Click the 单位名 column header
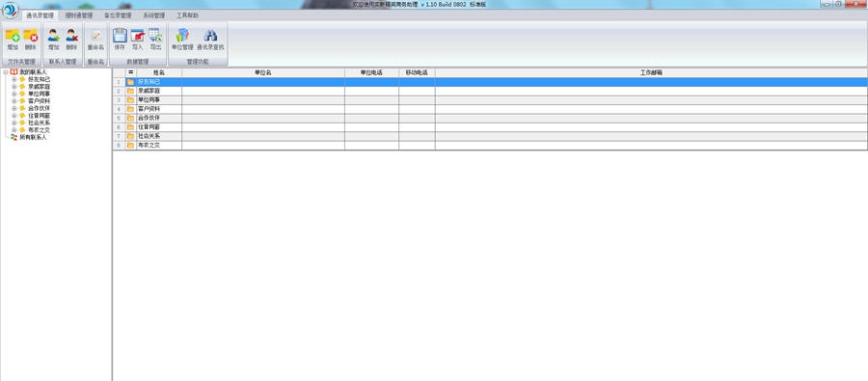 point(263,72)
